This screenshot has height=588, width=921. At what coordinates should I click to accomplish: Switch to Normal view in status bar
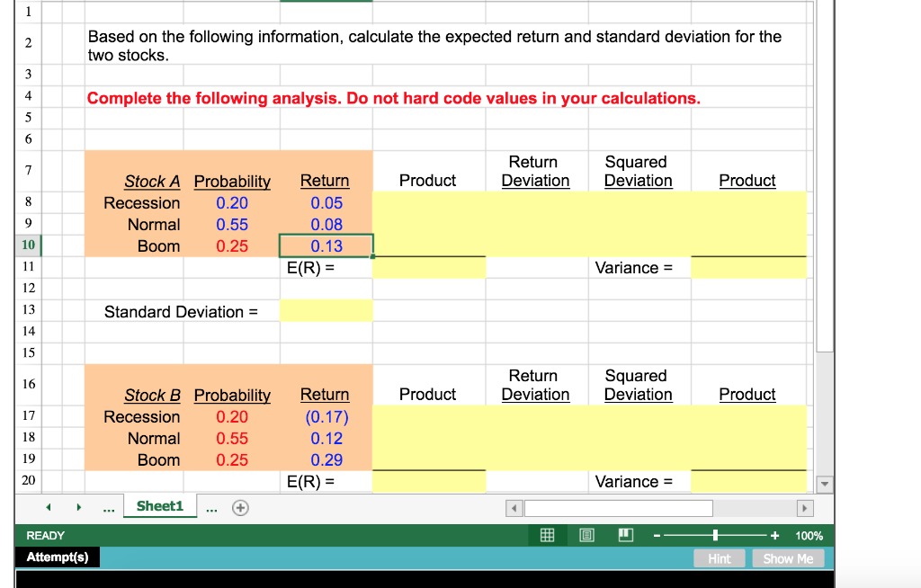547,535
